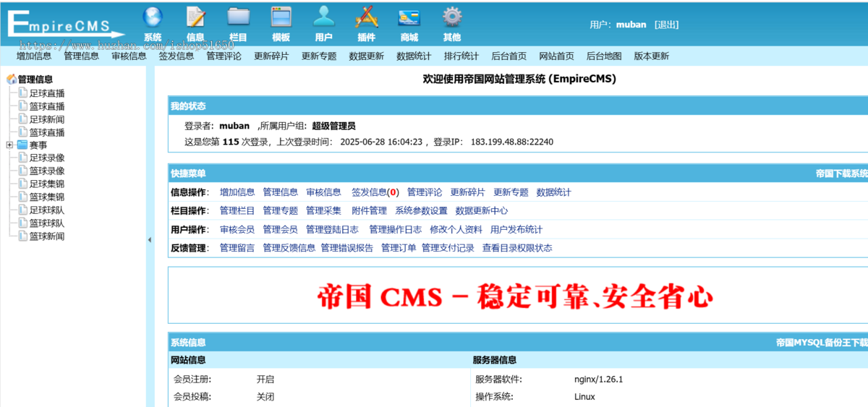Open 审核信息 in the 信息操作 quick menu row
This screenshot has height=407, width=868.
pyautogui.click(x=323, y=192)
